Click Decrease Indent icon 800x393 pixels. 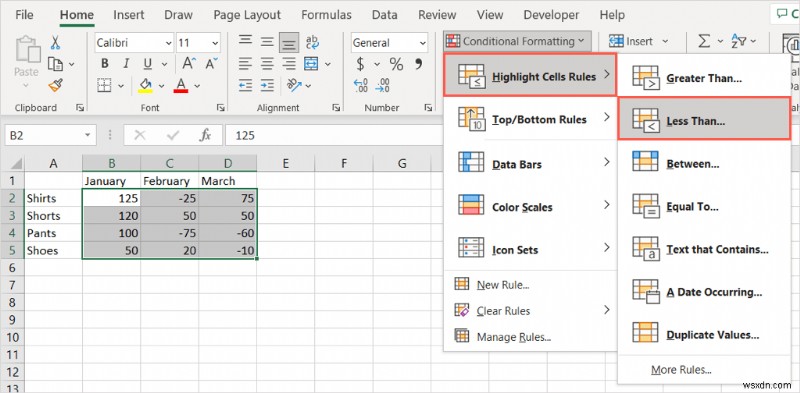click(x=245, y=85)
